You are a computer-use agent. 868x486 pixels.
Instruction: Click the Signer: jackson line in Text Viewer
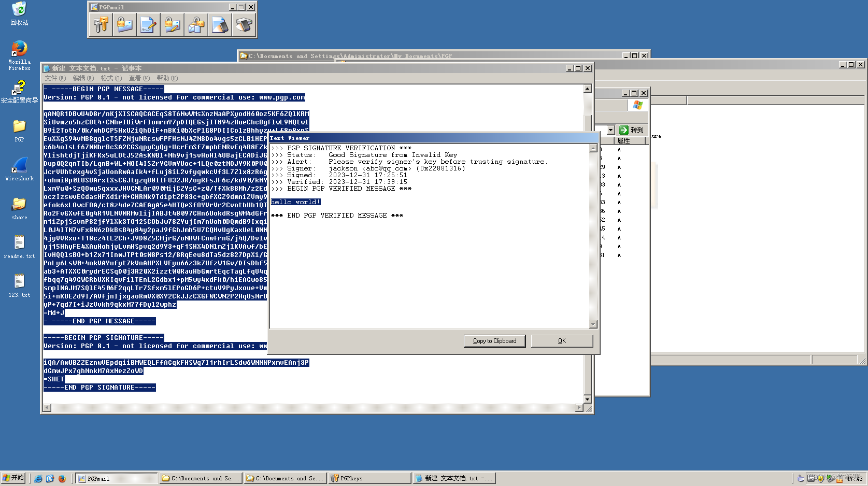tap(368, 168)
